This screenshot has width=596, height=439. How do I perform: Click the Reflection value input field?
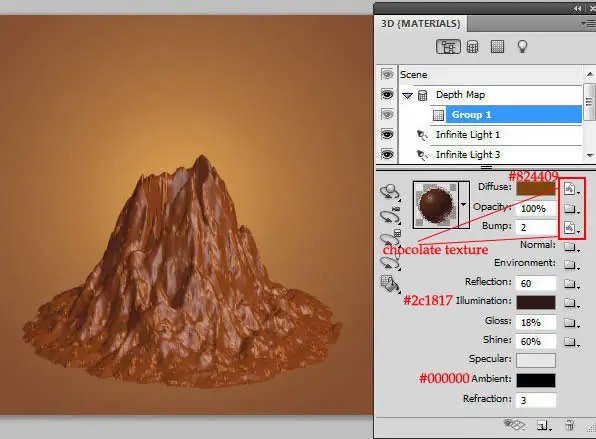point(536,284)
